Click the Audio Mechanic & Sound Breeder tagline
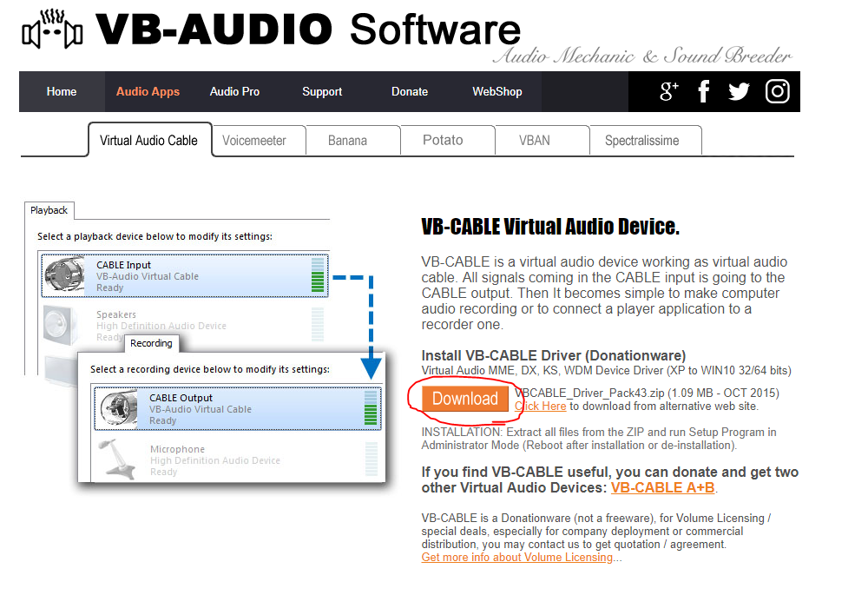The height and width of the screenshot is (595, 868). click(642, 56)
